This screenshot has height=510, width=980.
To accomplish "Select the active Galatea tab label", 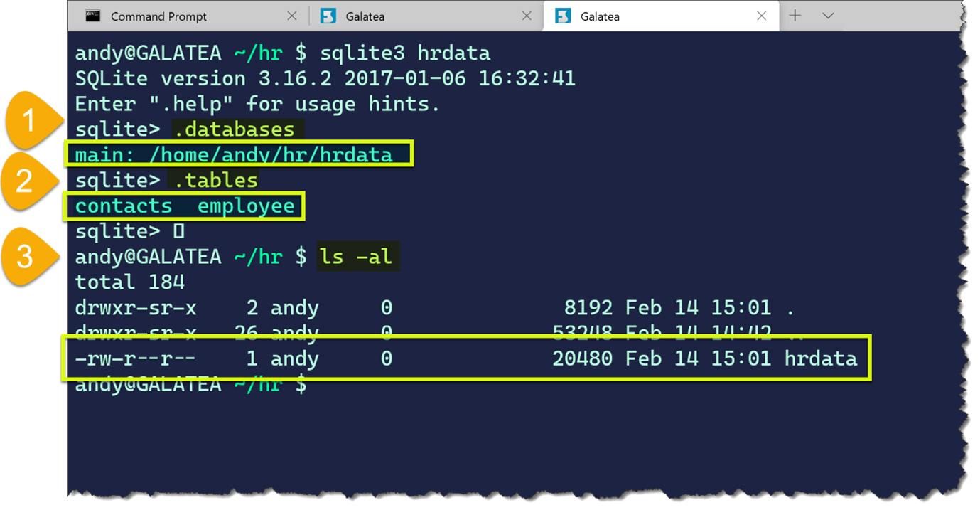I will pyautogui.click(x=600, y=16).
